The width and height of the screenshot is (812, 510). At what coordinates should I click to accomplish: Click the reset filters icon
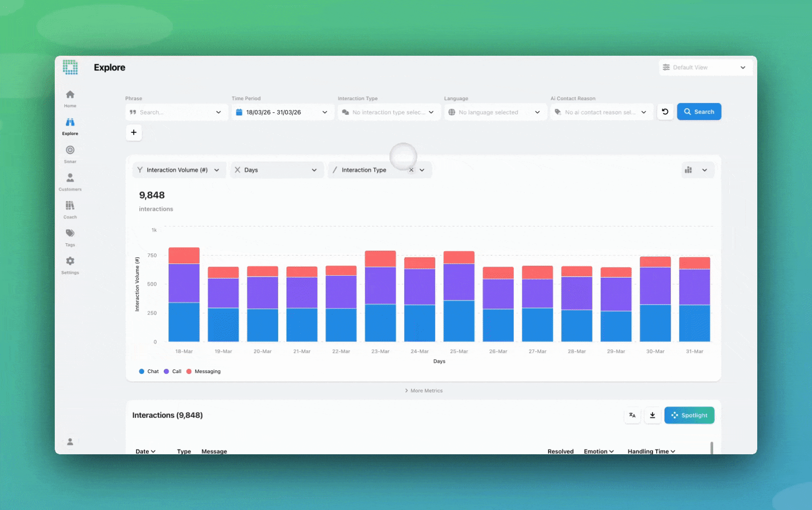[665, 112]
